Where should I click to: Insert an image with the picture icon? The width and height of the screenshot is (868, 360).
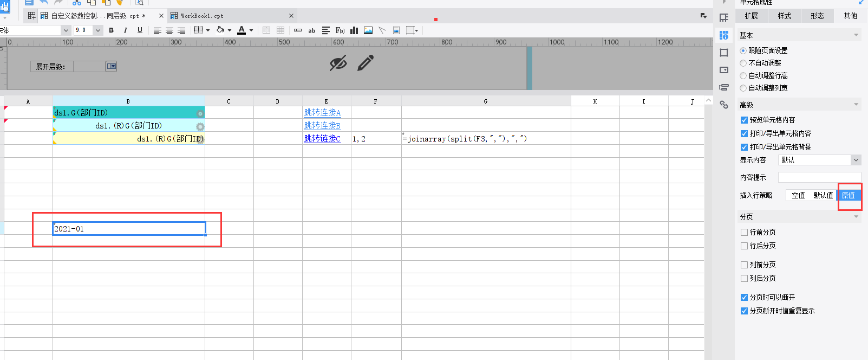[368, 30]
